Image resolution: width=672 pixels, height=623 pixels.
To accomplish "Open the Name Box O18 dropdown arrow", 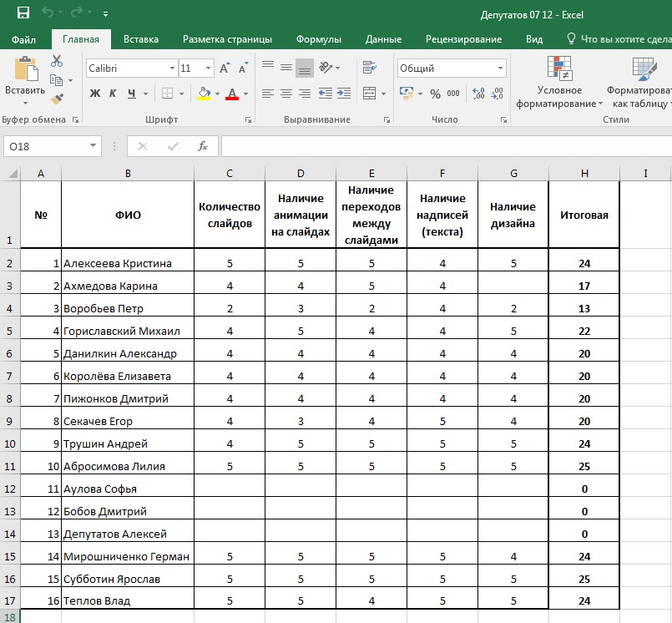I will (x=93, y=146).
